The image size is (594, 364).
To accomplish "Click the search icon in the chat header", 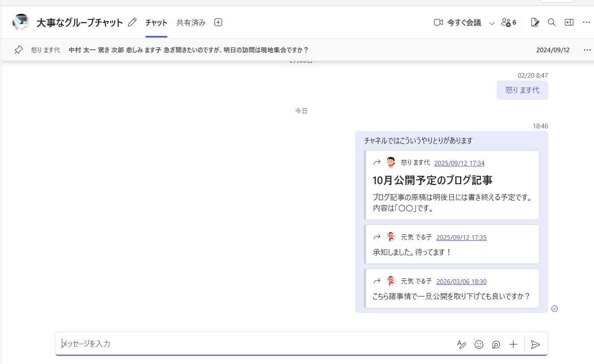I will (x=552, y=22).
